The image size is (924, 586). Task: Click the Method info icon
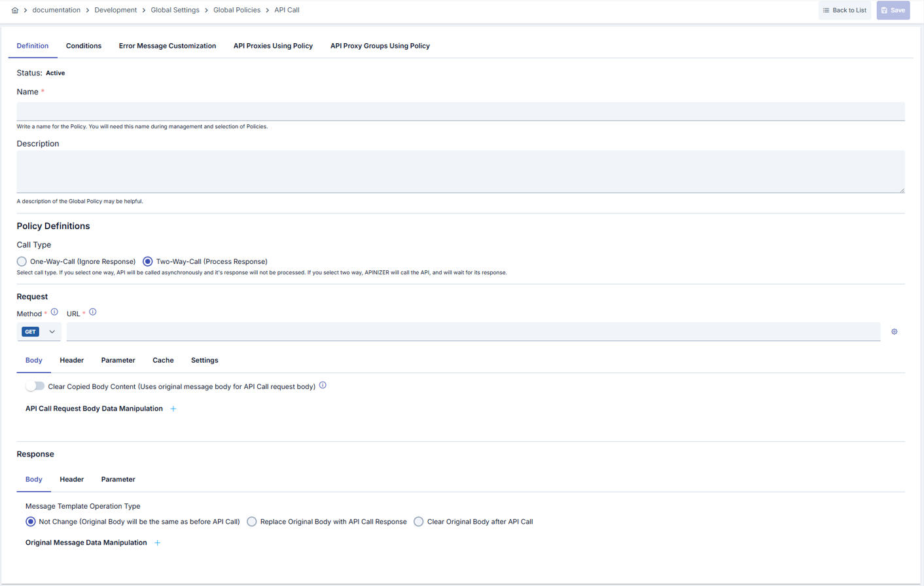(54, 312)
